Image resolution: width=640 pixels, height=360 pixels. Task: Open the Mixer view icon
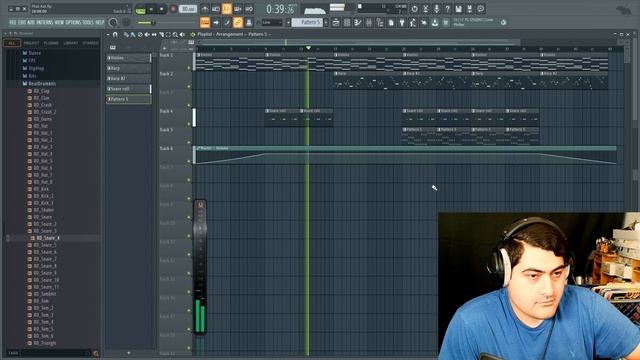click(369, 23)
